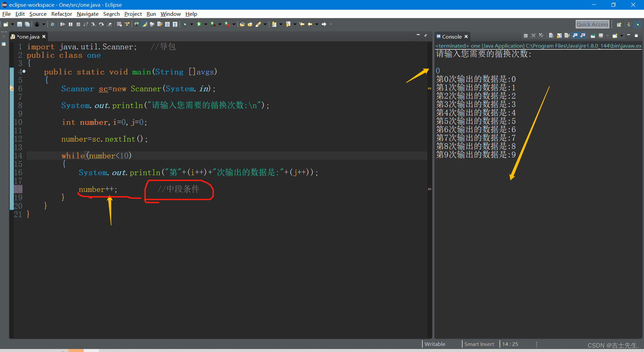The width and height of the screenshot is (644, 352).
Task: Click the Previous Annotation icon
Action: click(x=288, y=24)
